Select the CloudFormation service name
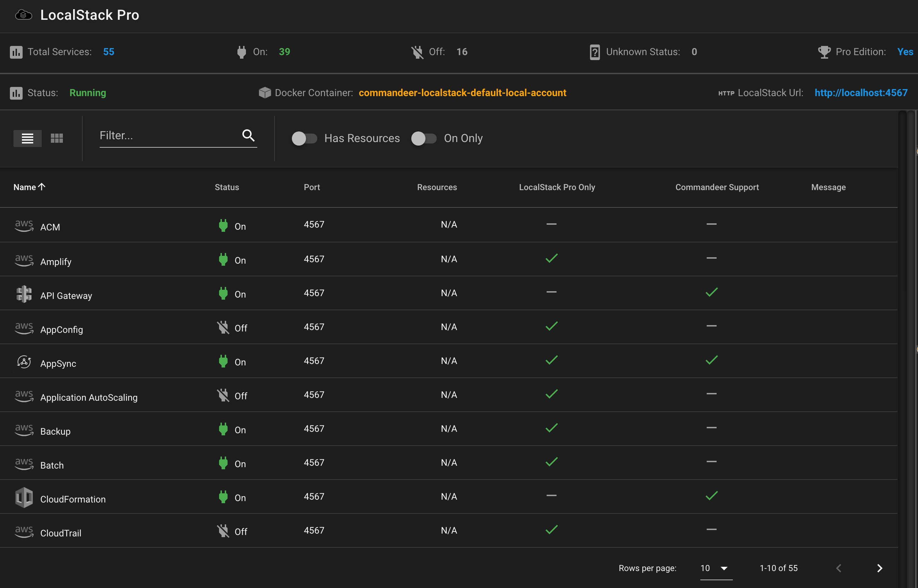 point(73,499)
